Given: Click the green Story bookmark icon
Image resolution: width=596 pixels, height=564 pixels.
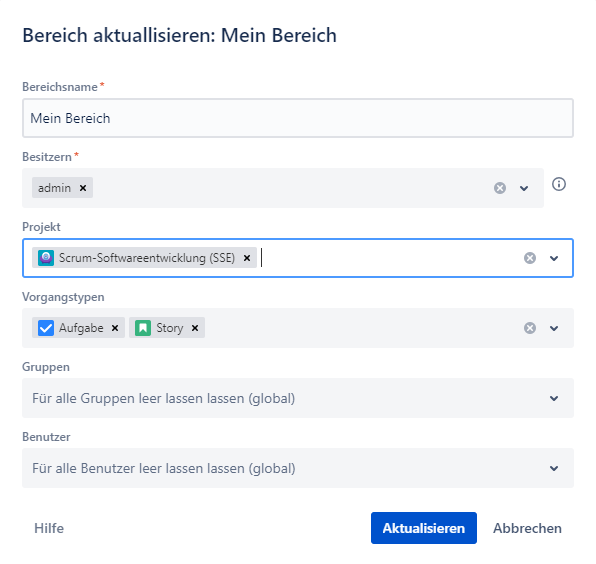Looking at the screenshot, I should tap(143, 328).
